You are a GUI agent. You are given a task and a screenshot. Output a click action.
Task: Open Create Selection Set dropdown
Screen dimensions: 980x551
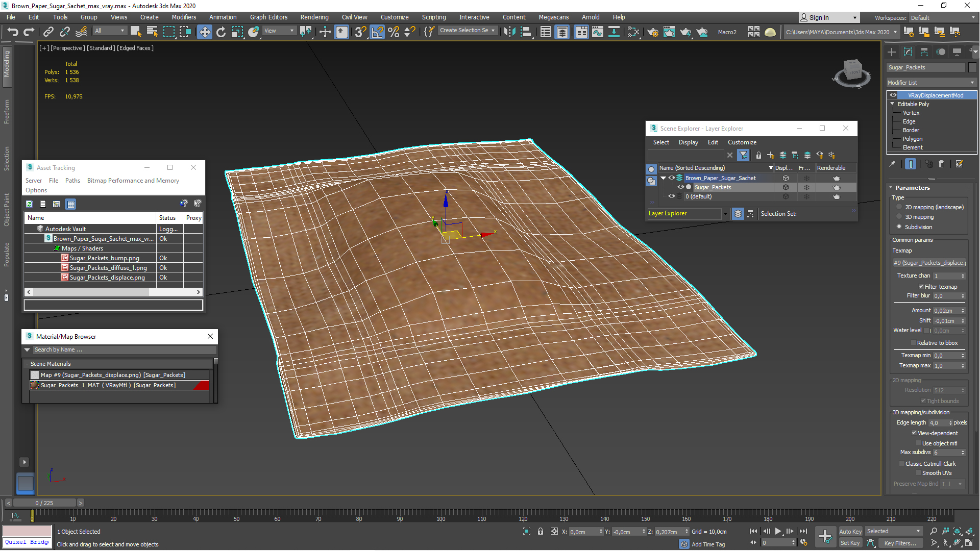click(467, 31)
